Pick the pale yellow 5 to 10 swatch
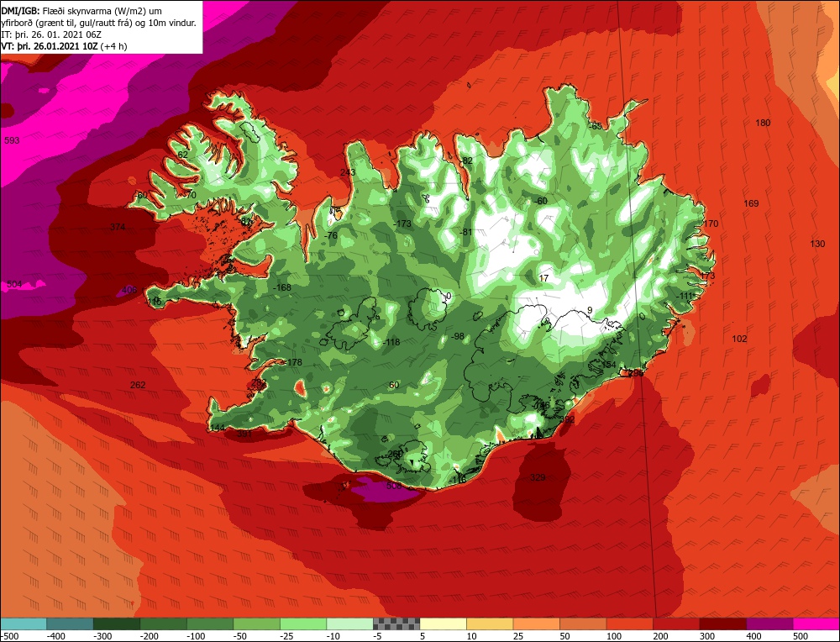 pos(443,624)
